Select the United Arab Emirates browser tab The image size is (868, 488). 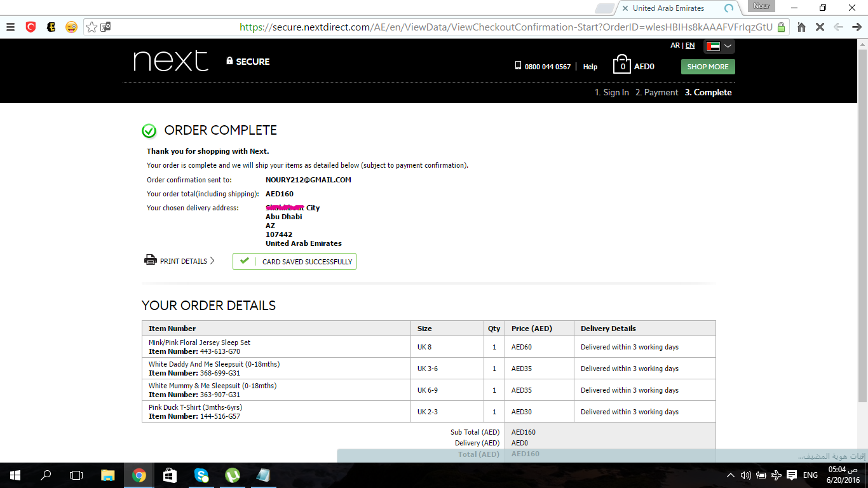pos(668,8)
